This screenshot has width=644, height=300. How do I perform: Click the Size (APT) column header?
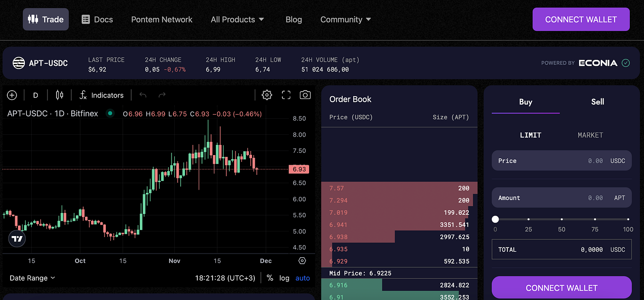(x=451, y=117)
